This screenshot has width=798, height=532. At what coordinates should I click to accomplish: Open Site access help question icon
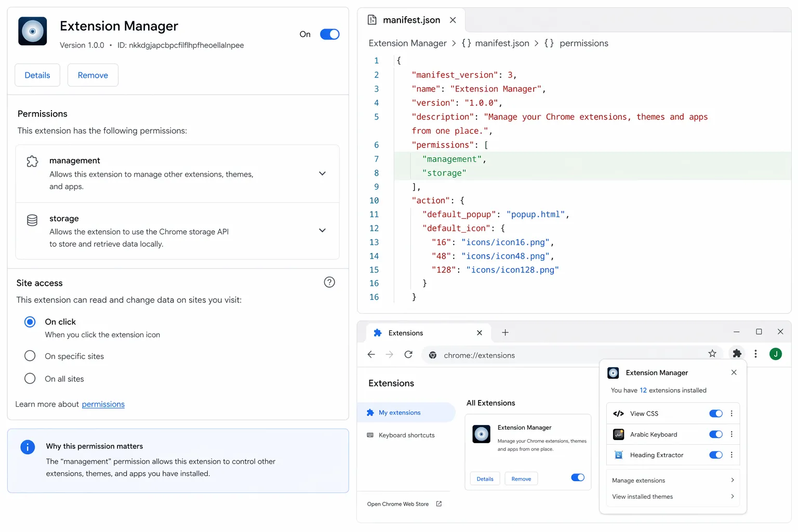[329, 282]
